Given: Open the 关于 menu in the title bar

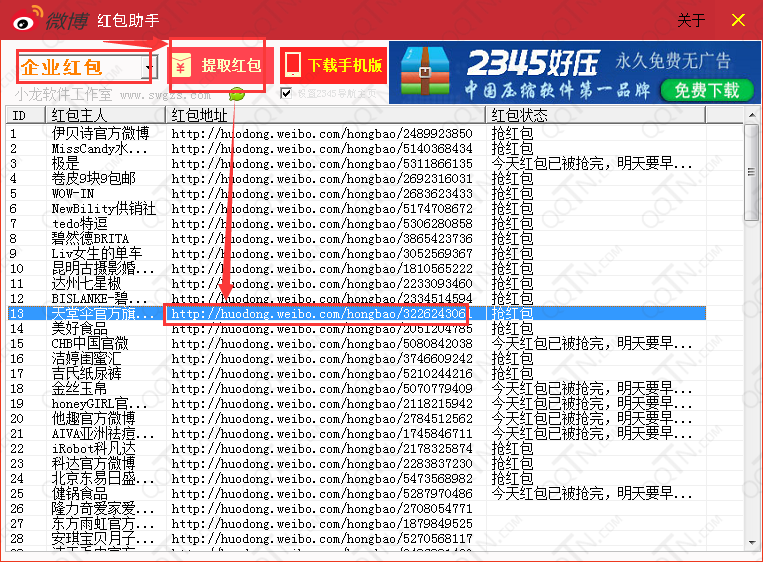Looking at the screenshot, I should click(x=691, y=20).
